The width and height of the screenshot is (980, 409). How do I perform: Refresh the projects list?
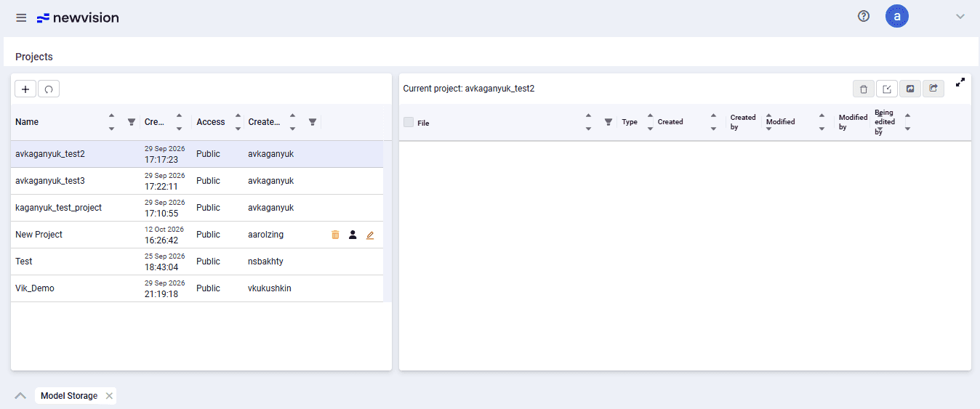[x=49, y=89]
